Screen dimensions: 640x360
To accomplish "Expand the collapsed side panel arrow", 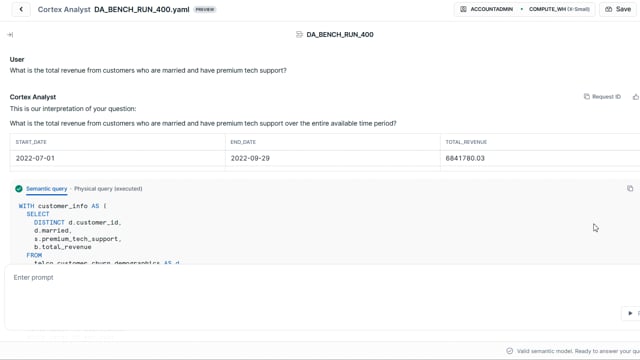I will click(10, 35).
